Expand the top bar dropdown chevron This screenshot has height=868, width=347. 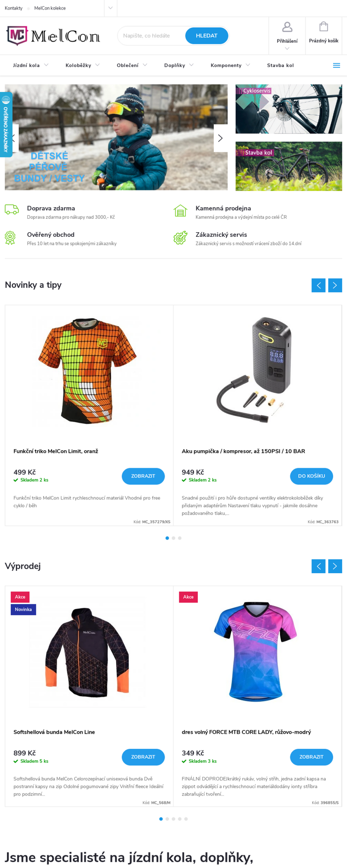coord(111,8)
